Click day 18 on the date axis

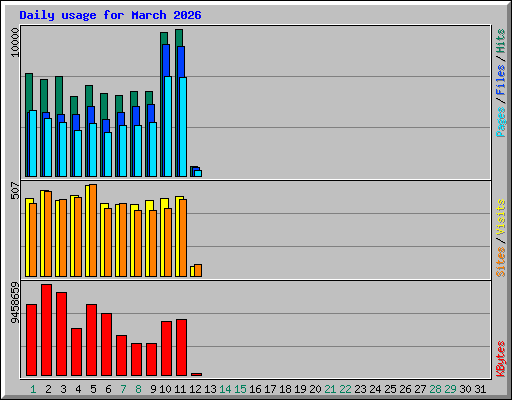coord(285,389)
